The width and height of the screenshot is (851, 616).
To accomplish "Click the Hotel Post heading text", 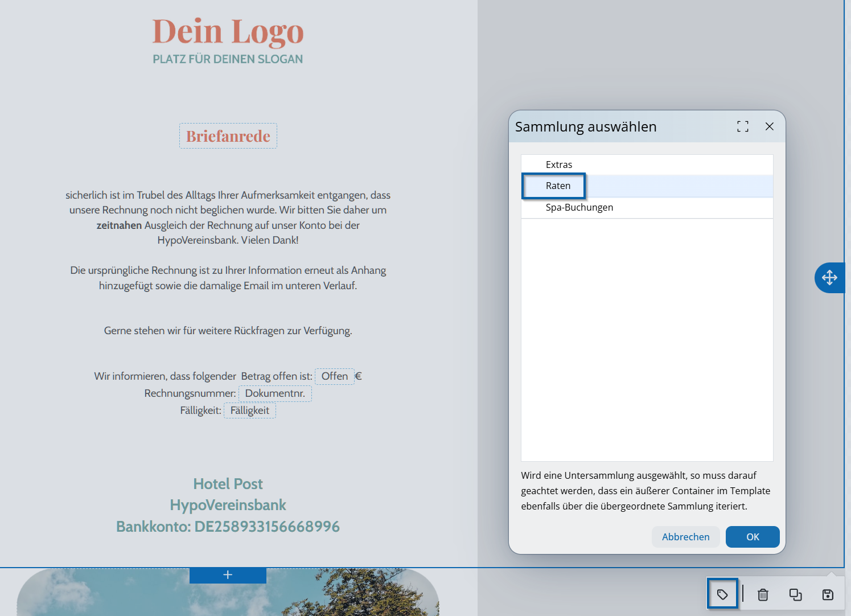I will [x=228, y=484].
